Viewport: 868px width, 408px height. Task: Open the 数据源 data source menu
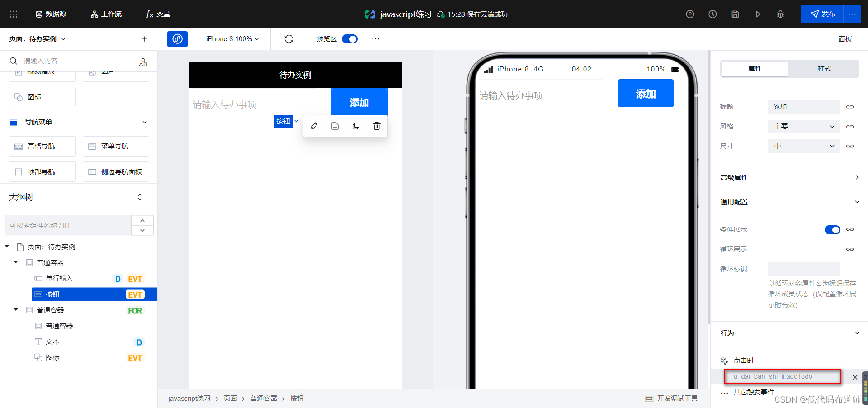click(x=51, y=14)
